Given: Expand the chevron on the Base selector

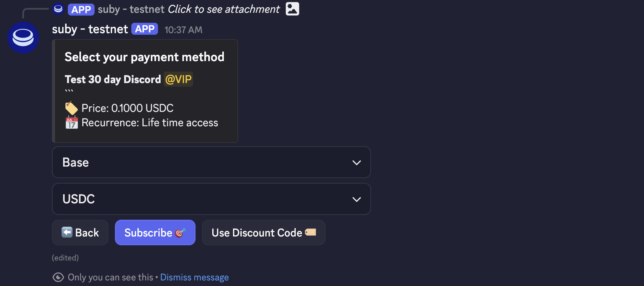Looking at the screenshot, I should (x=357, y=163).
